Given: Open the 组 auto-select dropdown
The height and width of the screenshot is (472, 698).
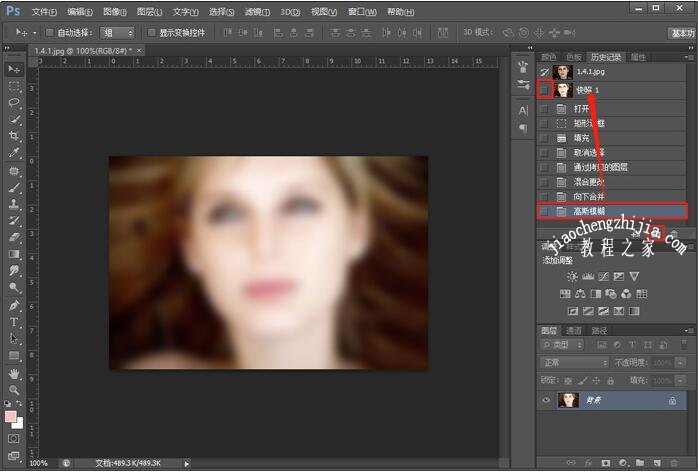Looking at the screenshot, I should pyautogui.click(x=118, y=32).
